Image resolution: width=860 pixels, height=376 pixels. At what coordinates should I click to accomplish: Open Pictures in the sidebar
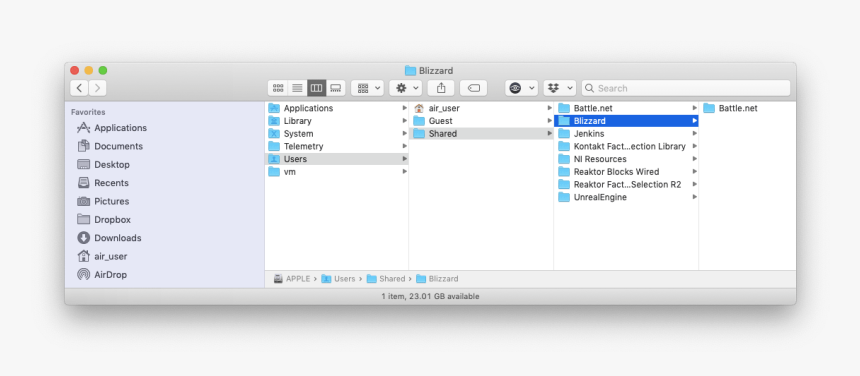103,201
